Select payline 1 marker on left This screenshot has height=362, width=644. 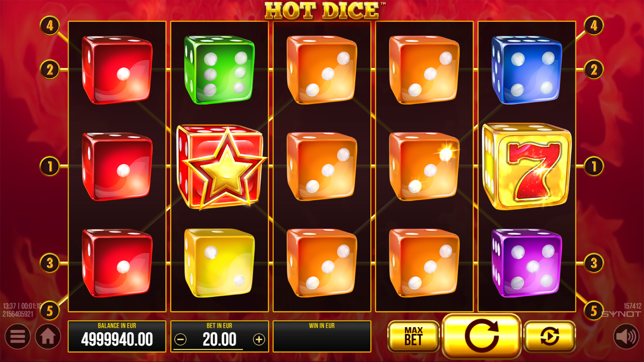pos(50,167)
